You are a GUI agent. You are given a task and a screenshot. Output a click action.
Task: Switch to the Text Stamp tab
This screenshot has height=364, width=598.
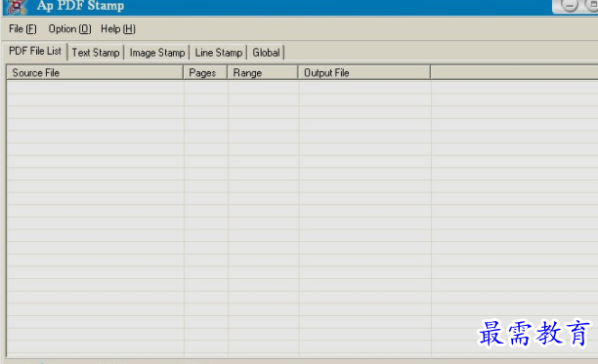click(x=96, y=53)
